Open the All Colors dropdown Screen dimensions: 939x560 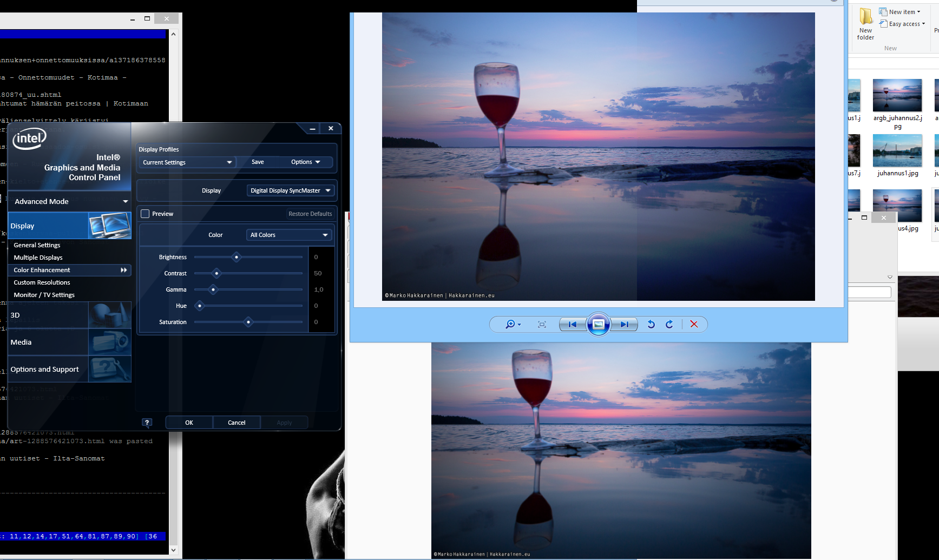point(289,235)
